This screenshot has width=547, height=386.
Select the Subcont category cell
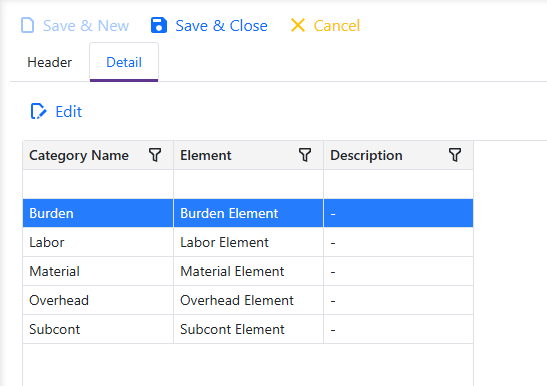coord(98,329)
